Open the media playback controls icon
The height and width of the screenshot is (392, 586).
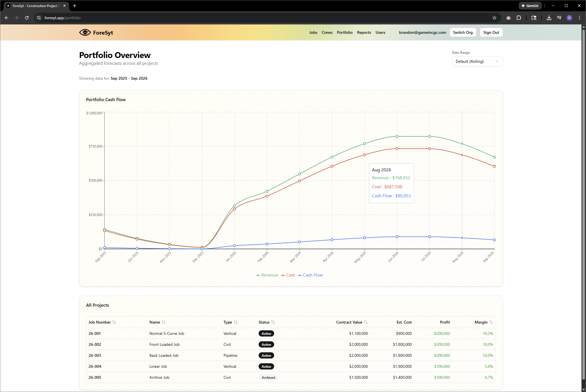pos(559,17)
